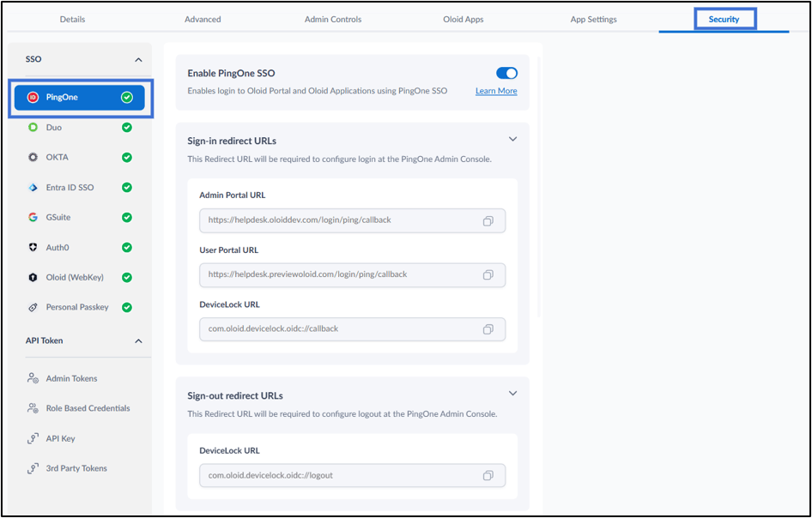Click the green check beside GSuite
Image resolution: width=812 pixels, height=518 pixels.
(127, 217)
